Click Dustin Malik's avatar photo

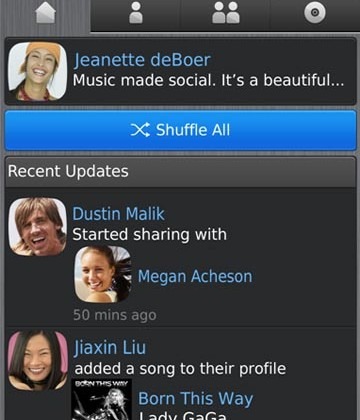37,227
